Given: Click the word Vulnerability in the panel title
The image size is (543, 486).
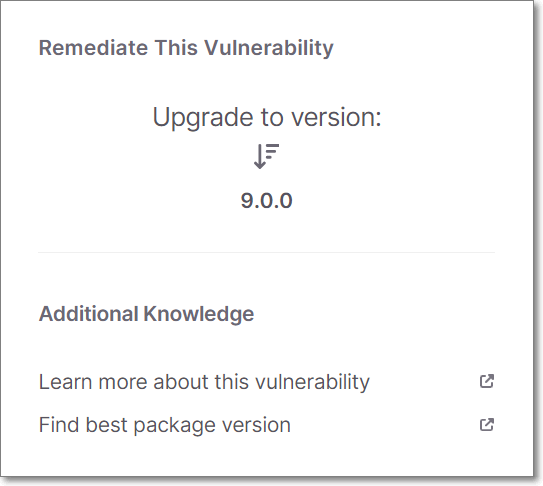Looking at the screenshot, I should pos(269,48).
